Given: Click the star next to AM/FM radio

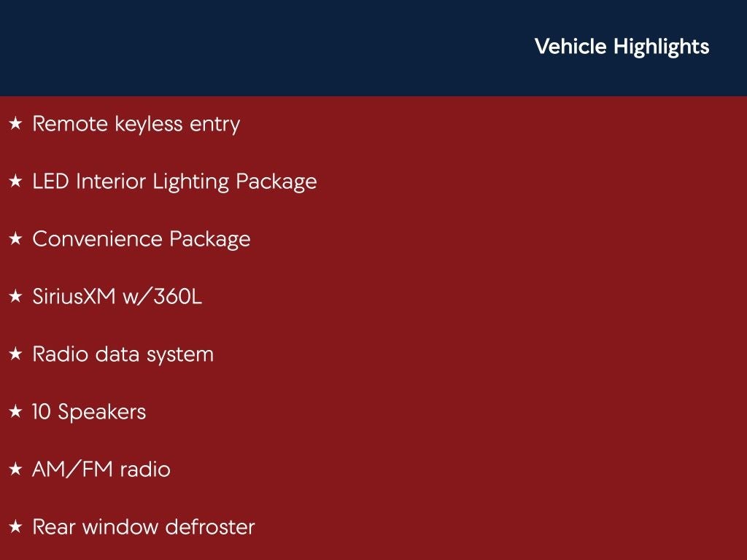Looking at the screenshot, I should (x=15, y=470).
